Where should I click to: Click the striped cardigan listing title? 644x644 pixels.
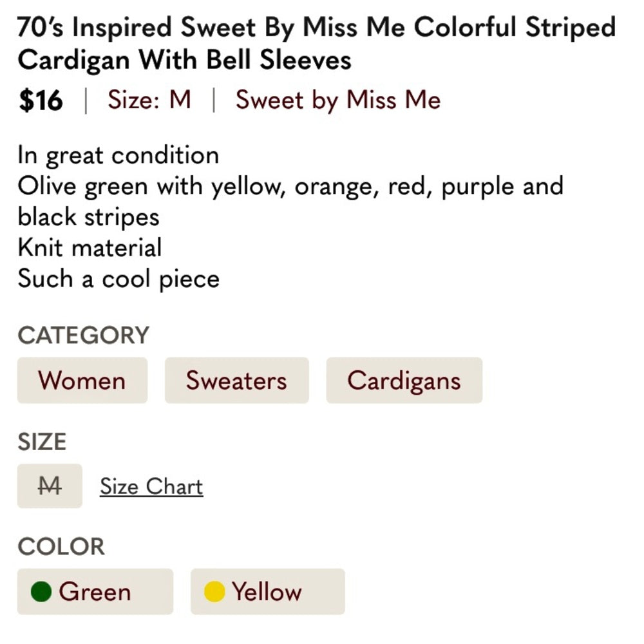click(316, 44)
